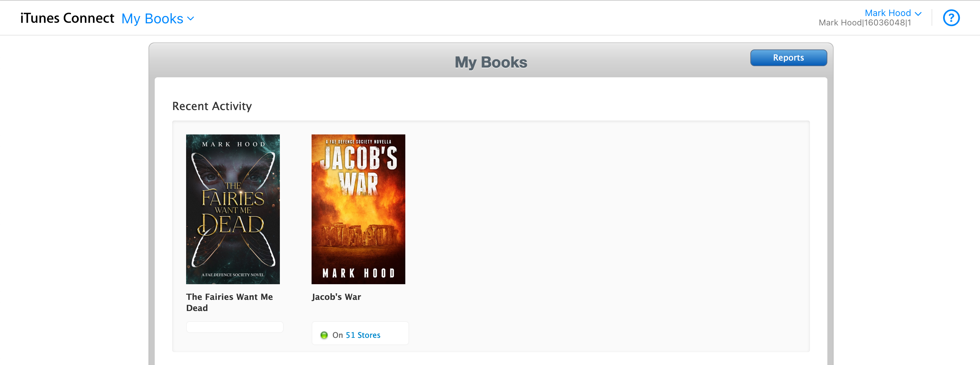Click the Stonehenge image on Jacob's War cover
This screenshot has height=365, width=980.
point(358,234)
